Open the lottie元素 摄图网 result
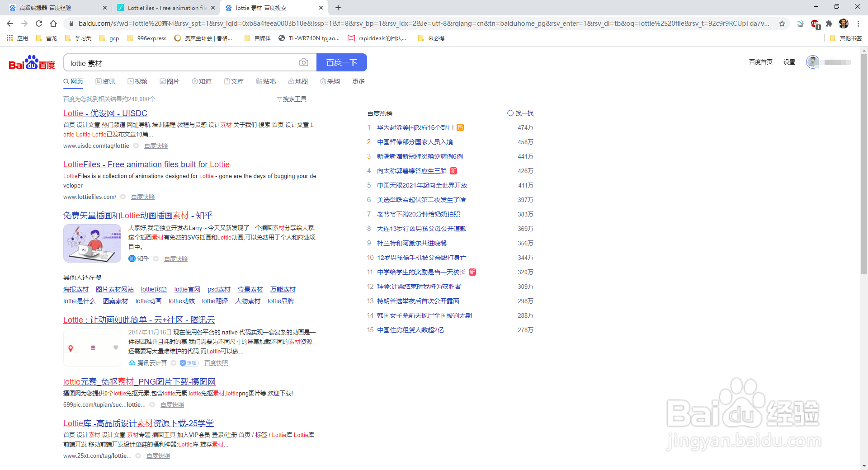868x470 pixels. tap(139, 382)
